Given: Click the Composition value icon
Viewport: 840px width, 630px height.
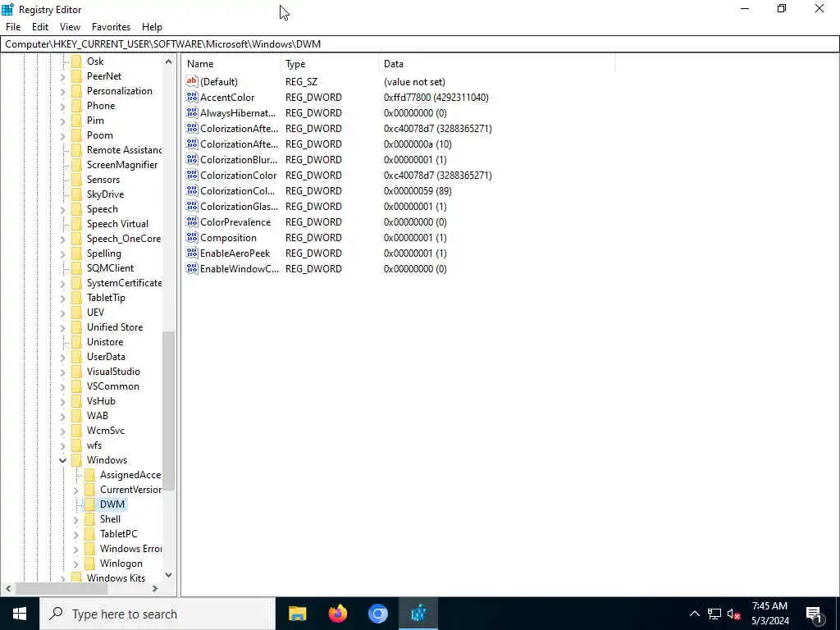Looking at the screenshot, I should click(x=192, y=237).
